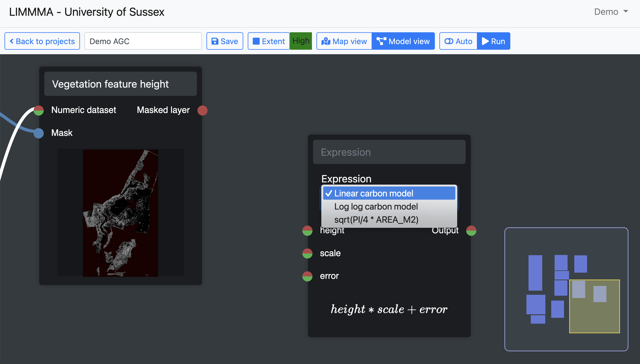Choose sqrt(PI/4 * AREA_M2) option
This screenshot has width=640, height=364.
coord(376,220)
